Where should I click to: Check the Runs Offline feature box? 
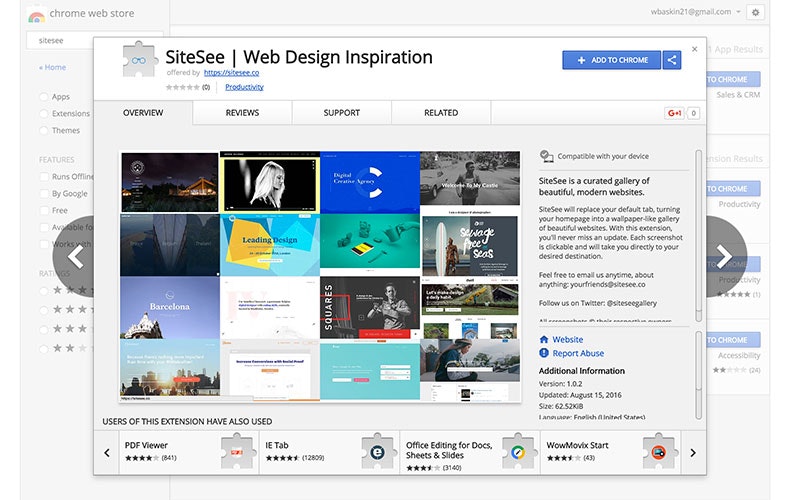[x=44, y=177]
